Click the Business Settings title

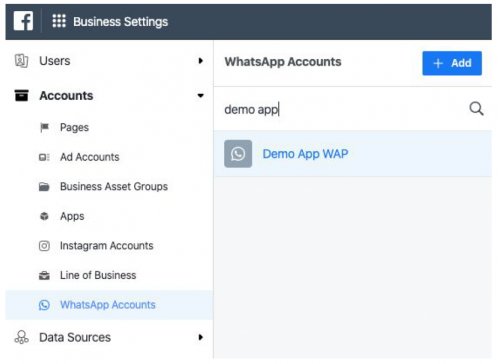pyautogui.click(x=121, y=22)
